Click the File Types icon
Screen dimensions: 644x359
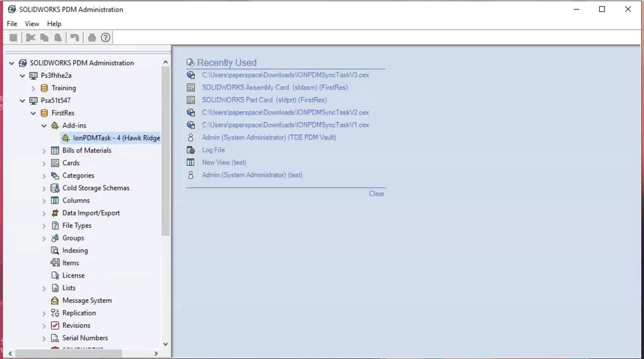coord(55,226)
